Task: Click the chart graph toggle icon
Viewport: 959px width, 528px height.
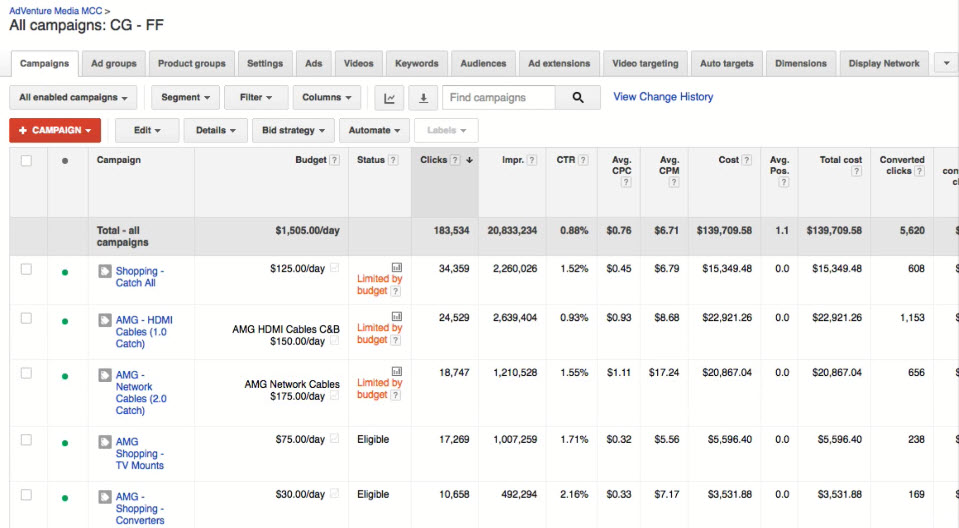Action: click(390, 98)
